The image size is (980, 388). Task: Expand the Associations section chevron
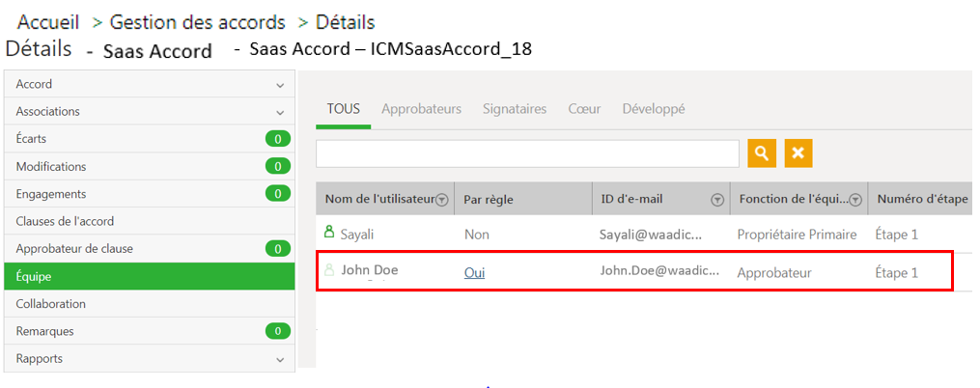point(280,113)
